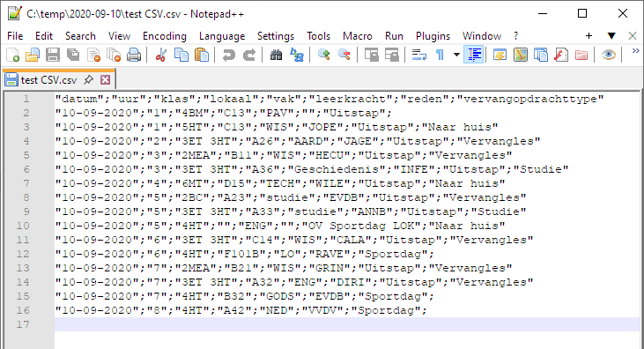This screenshot has height=349, width=644.
Task: Expand the toolbar overflow chevron
Action: (635, 51)
